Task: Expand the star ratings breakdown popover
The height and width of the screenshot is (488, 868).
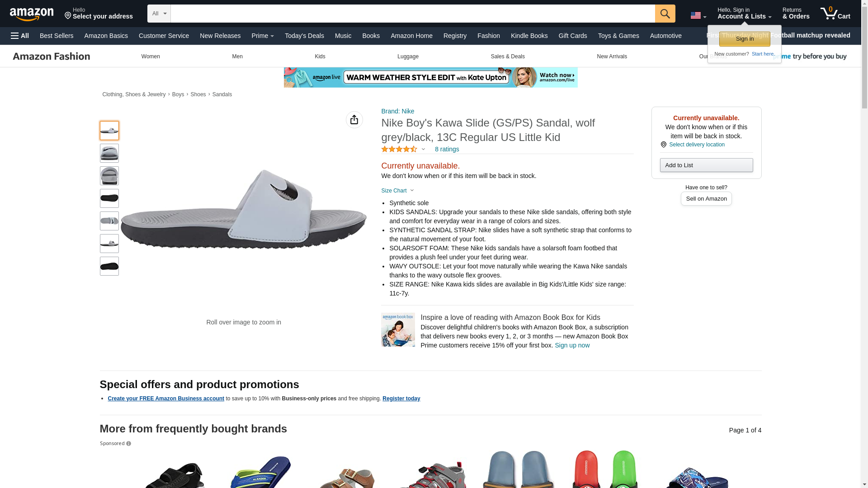Action: 403,149
